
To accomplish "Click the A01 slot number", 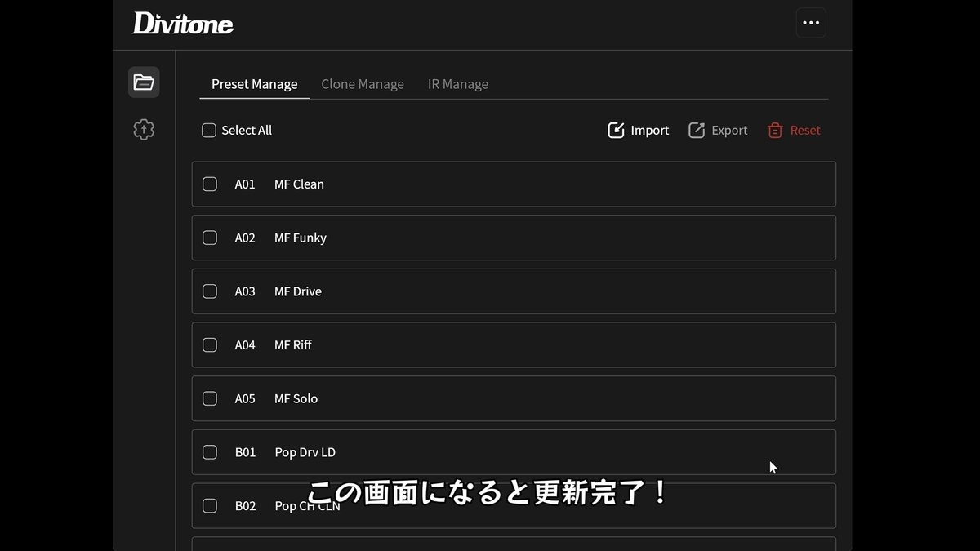I will coord(245,184).
